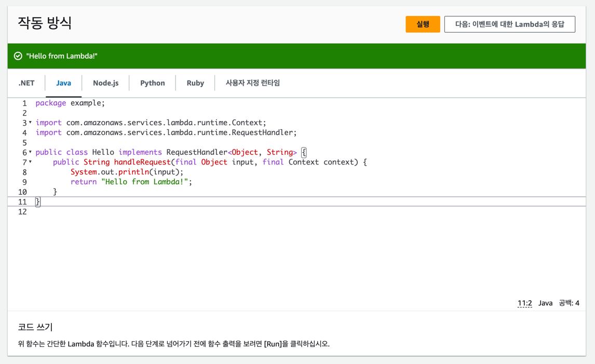Image resolution: width=595 pixels, height=364 pixels.
Task: Click the orange 실행 run button
Action: click(422, 24)
